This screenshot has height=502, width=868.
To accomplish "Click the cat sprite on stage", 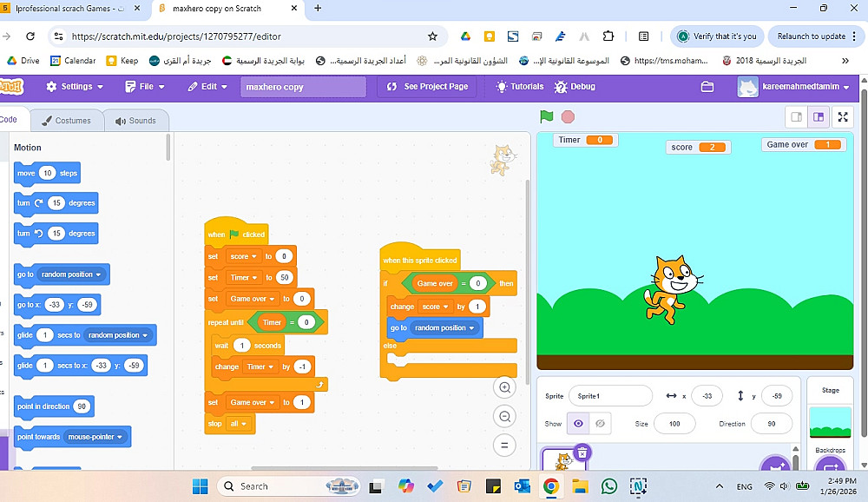I will 673,289.
